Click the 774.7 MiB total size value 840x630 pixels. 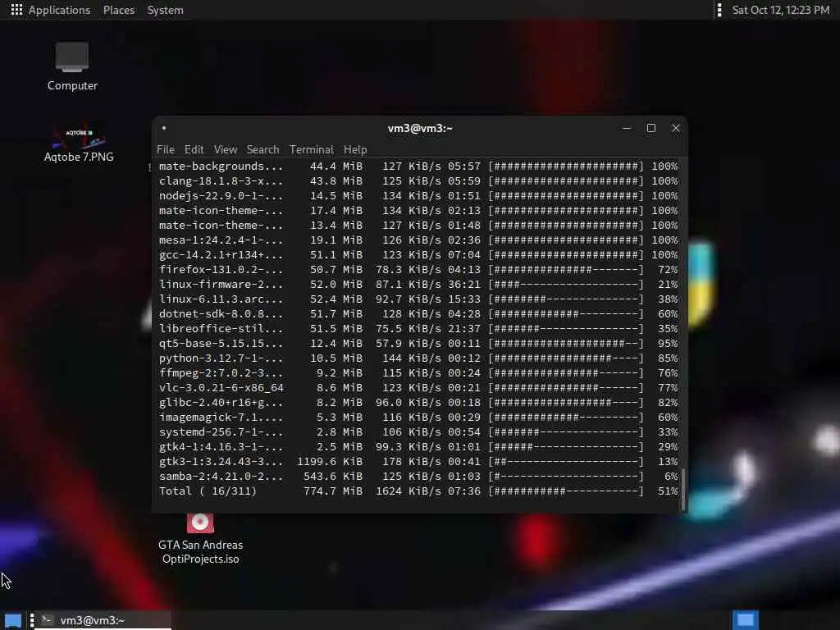click(x=333, y=491)
